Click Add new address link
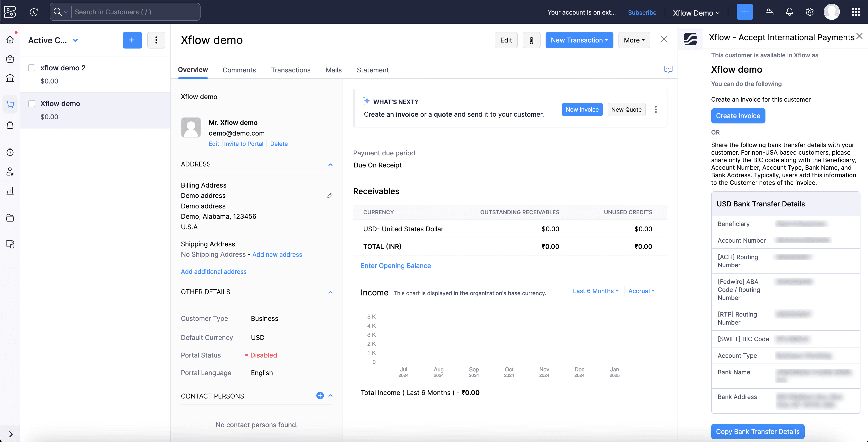Viewport: 868px width, 442px height. 277,254
